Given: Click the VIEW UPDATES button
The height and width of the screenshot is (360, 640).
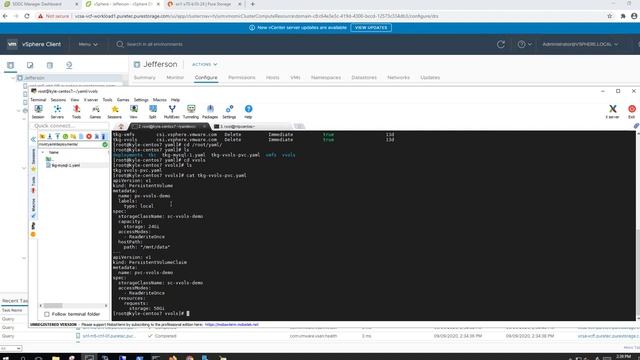Looking at the screenshot, I should (x=371, y=28).
